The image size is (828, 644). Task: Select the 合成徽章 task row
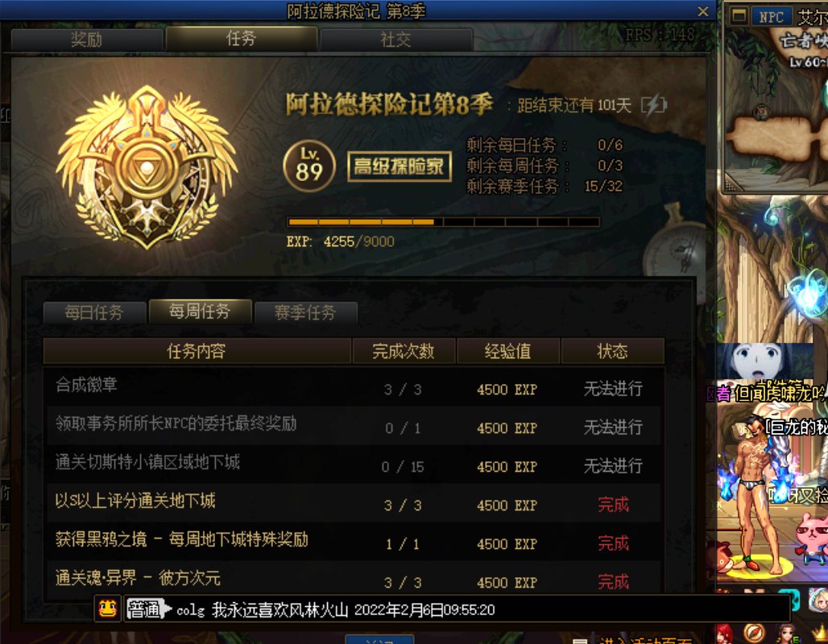[353, 387]
